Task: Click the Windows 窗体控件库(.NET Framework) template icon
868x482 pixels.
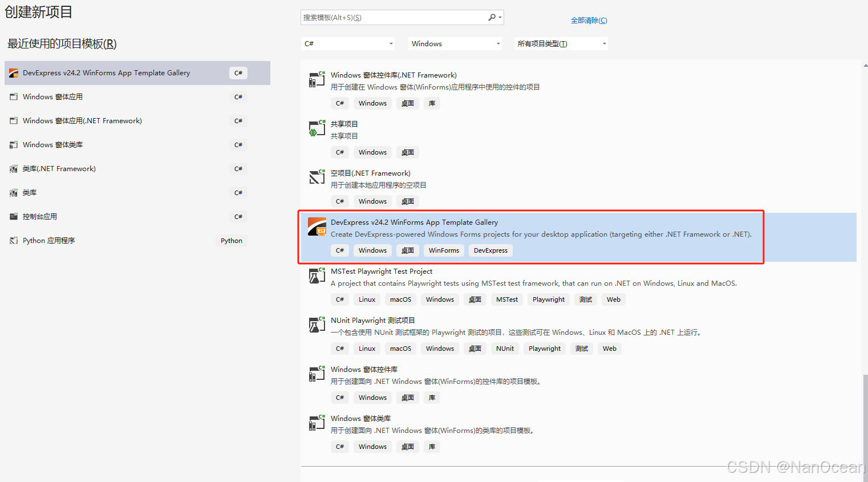Action: (317, 79)
